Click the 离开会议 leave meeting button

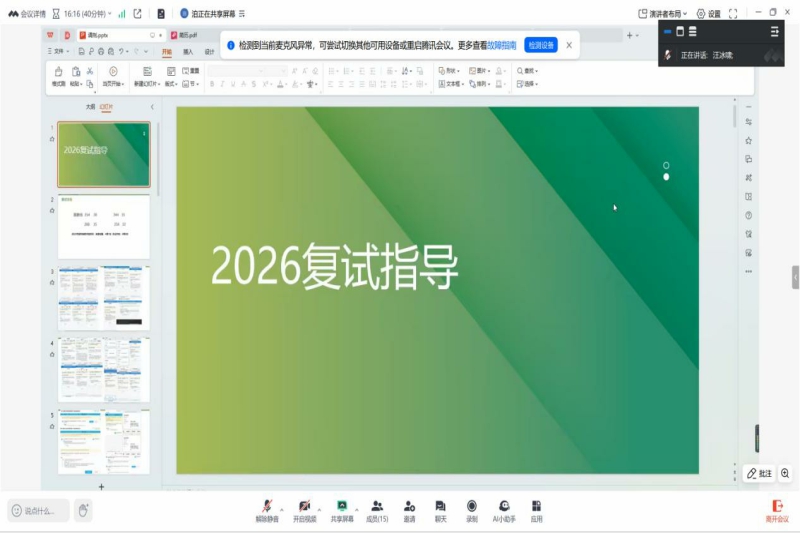(x=777, y=510)
